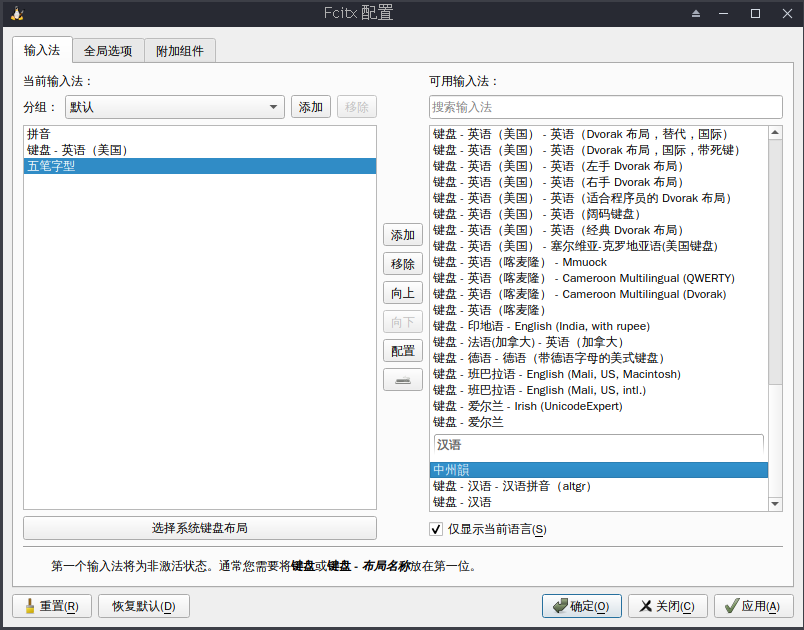The width and height of the screenshot is (804, 630).
Task: Select 英语（Dvorak 布局，替代，国际）
Action: (599, 134)
